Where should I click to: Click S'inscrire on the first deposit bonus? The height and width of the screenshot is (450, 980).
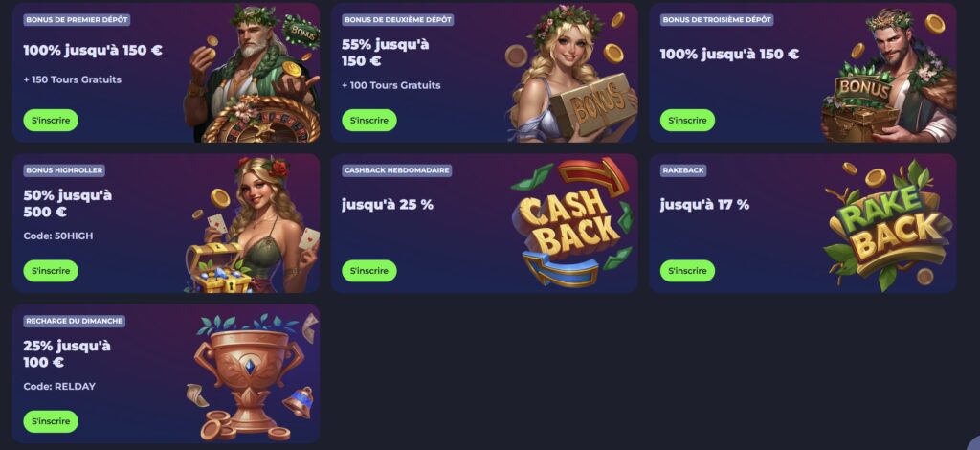coord(51,120)
